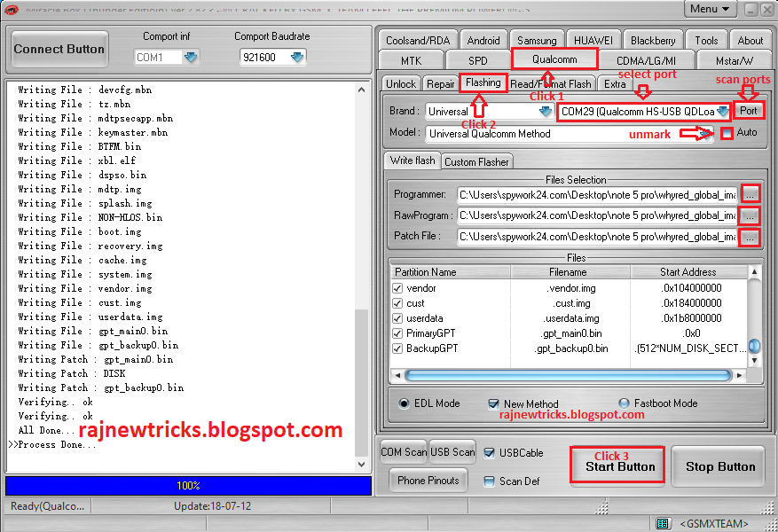Click the 100% blue progress bar
The image size is (778, 532).
click(x=188, y=486)
